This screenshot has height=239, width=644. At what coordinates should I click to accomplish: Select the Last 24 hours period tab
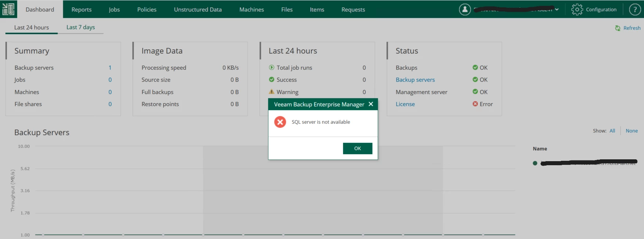[x=32, y=28]
